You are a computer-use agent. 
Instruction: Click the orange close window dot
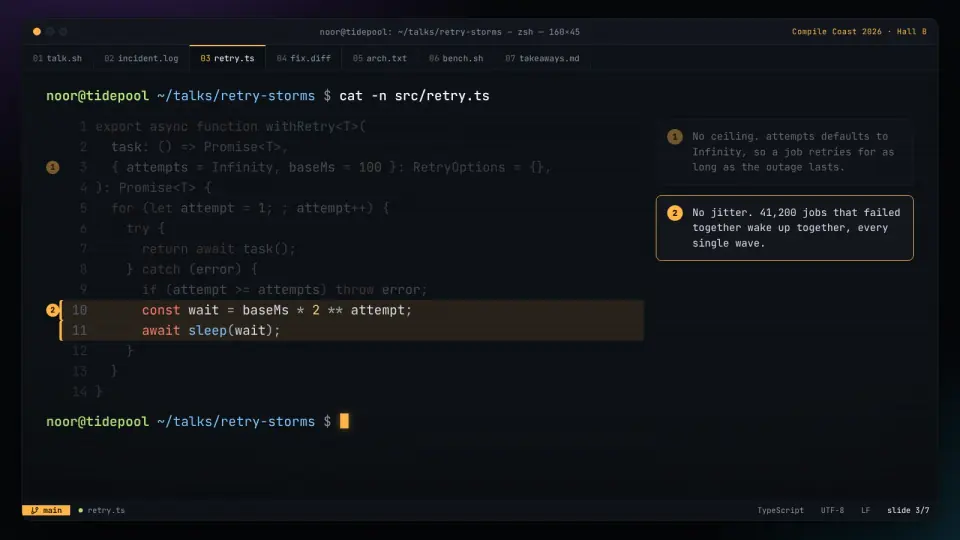point(37,31)
